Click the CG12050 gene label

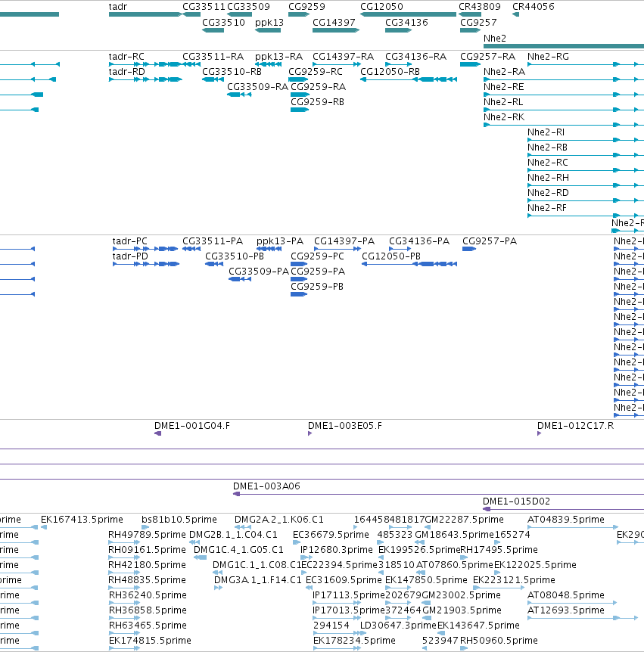(x=381, y=7)
